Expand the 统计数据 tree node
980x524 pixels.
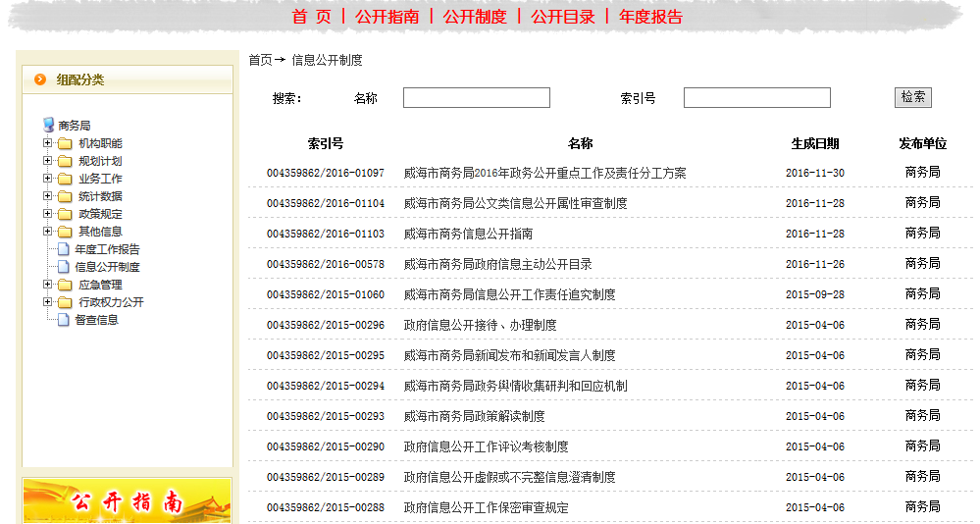pos(47,196)
